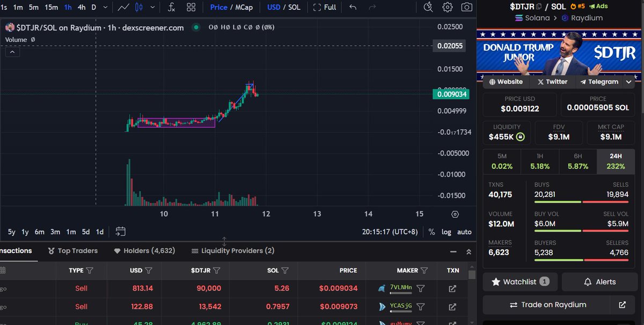The height and width of the screenshot is (325, 644).
Task: Open the timezone selector 20:15:17 (UTC+8)
Action: [x=391, y=232]
